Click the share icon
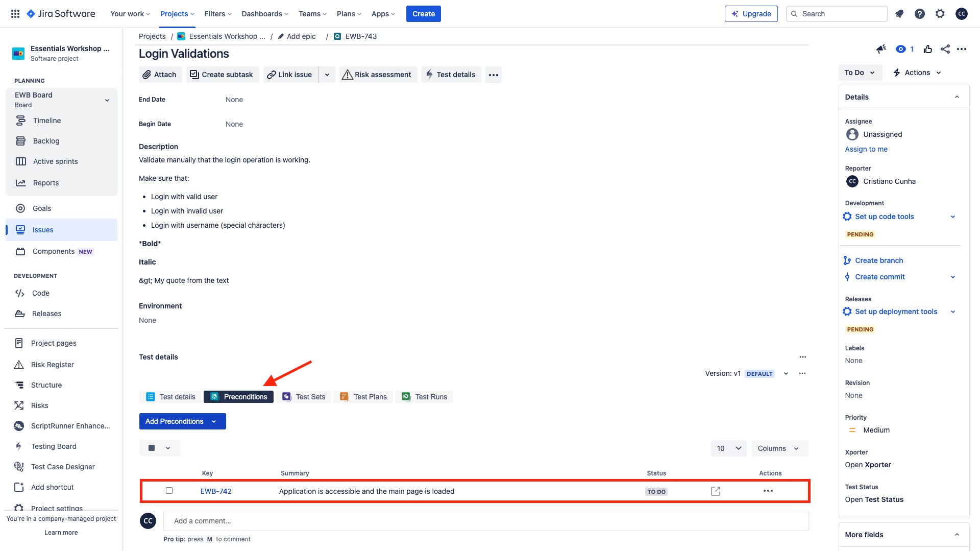 tap(945, 49)
